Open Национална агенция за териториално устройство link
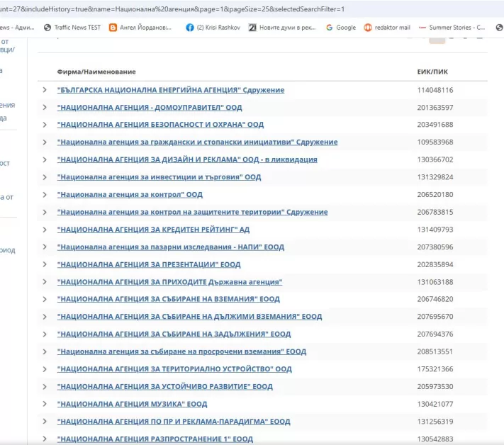Image resolution: width=504 pixels, height=445 pixels. [174, 369]
